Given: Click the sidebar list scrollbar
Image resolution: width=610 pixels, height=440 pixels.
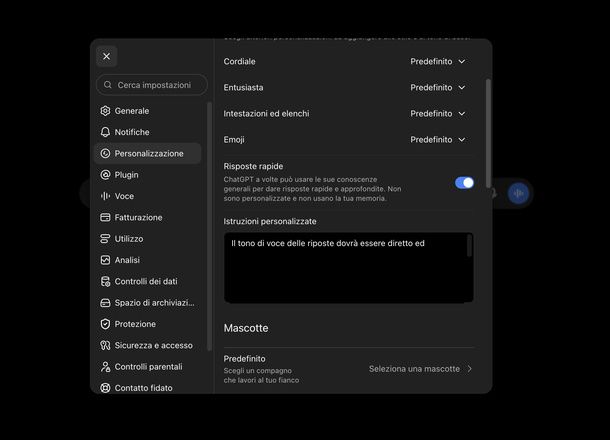Looking at the screenshot, I should click(x=210, y=226).
